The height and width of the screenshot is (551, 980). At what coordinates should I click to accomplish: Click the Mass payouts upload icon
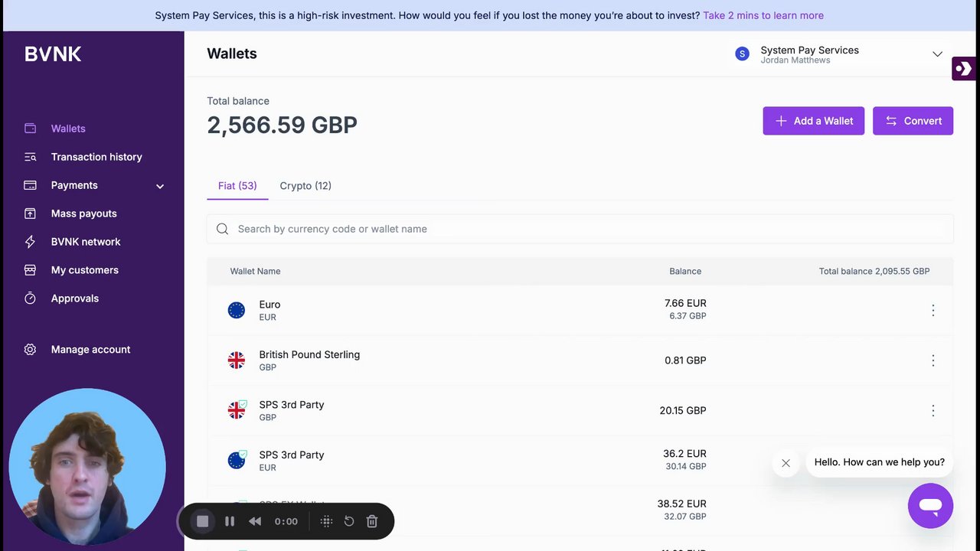click(x=30, y=214)
